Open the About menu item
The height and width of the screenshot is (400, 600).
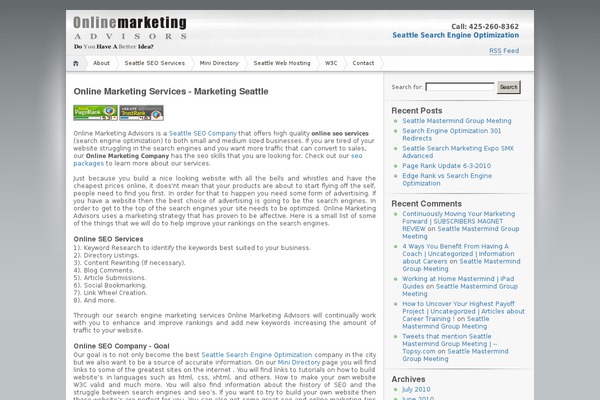click(101, 63)
